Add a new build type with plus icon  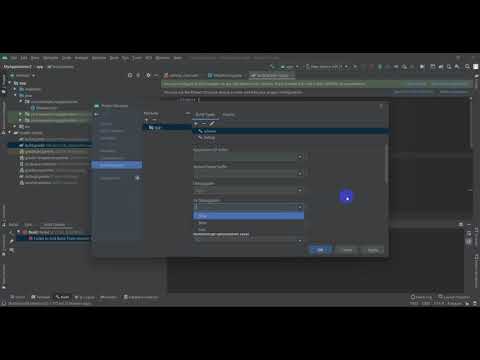point(196,124)
